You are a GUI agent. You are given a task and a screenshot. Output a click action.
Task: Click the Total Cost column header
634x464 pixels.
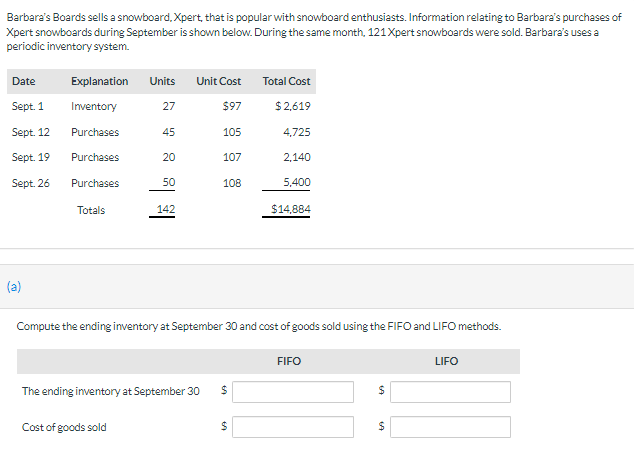[286, 81]
